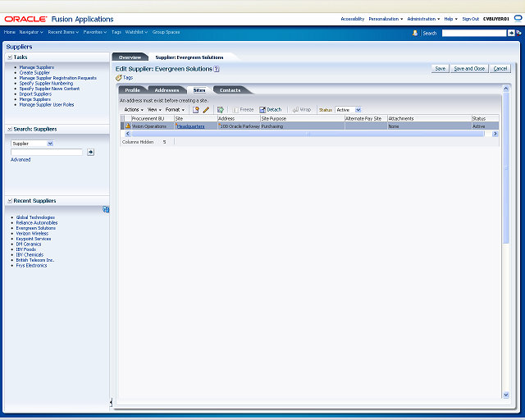Switch to the Addresses tab
The width and height of the screenshot is (525, 420).
pos(167,90)
